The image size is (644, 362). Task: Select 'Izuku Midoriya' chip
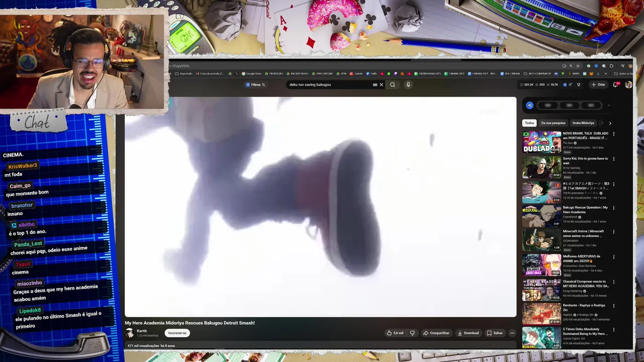tap(583, 123)
